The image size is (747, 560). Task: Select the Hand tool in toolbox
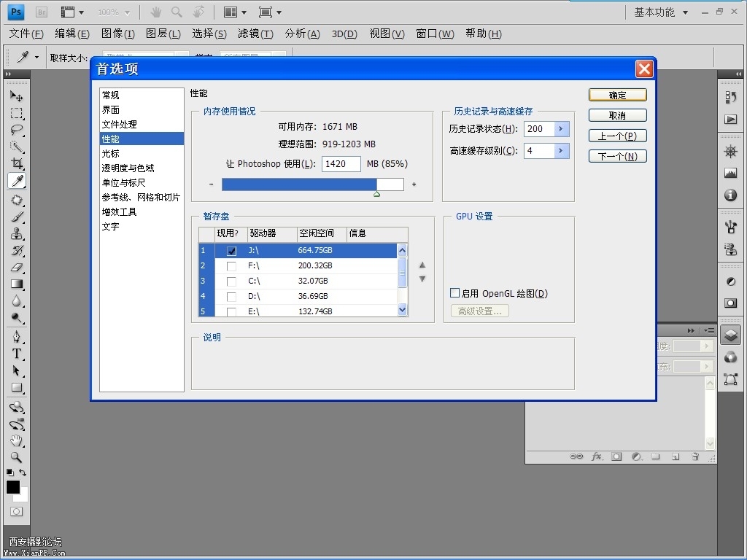(16, 440)
